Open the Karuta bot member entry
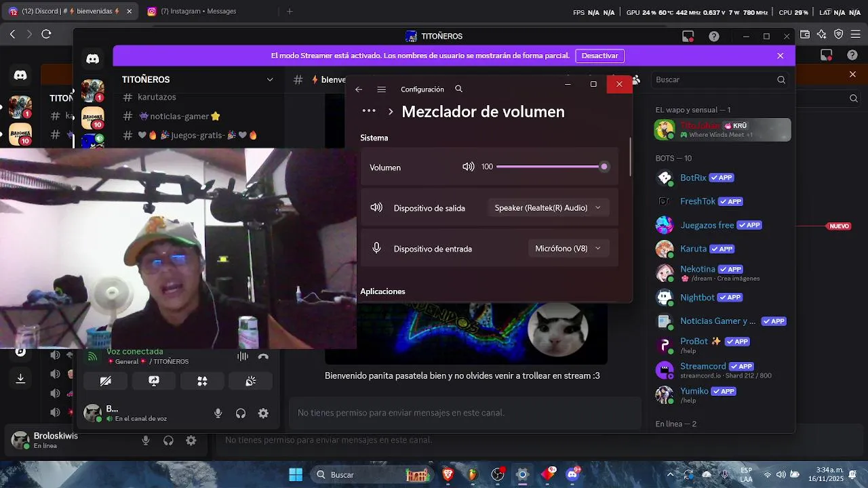Viewport: 868px width, 488px height. coord(722,249)
